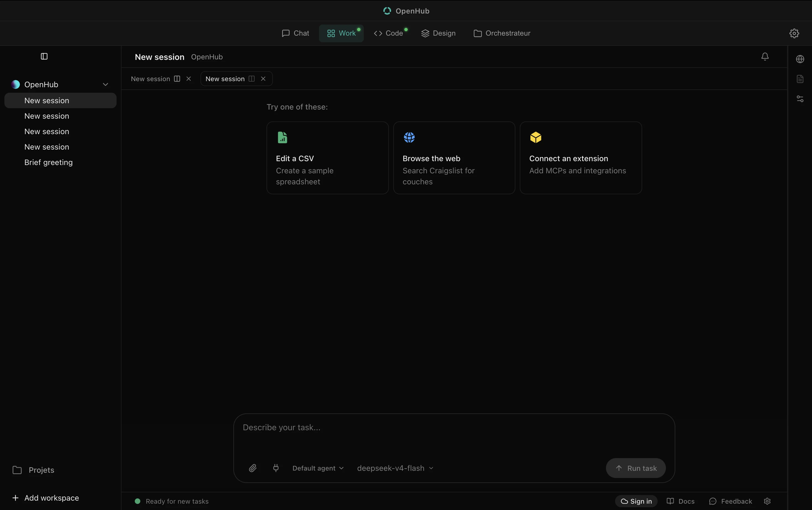Open the document file panel icon
Image resolution: width=812 pixels, height=510 pixels.
pos(800,79)
